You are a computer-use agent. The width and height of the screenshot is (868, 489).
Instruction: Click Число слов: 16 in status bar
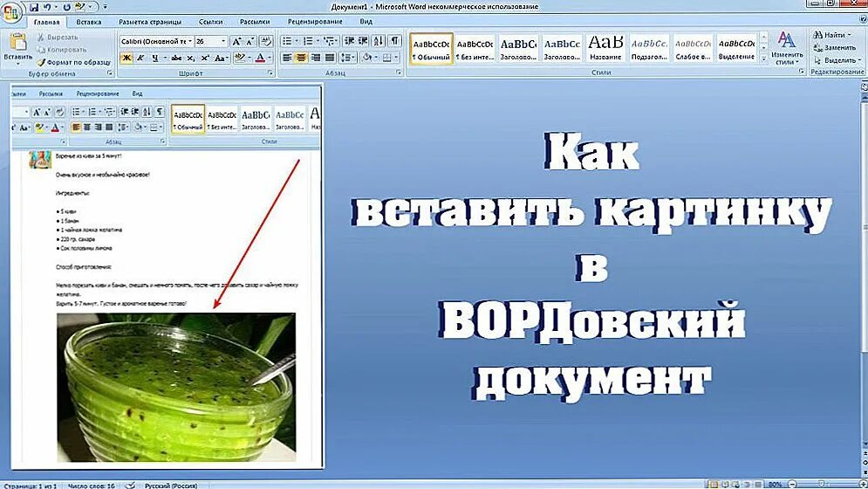click(x=92, y=486)
